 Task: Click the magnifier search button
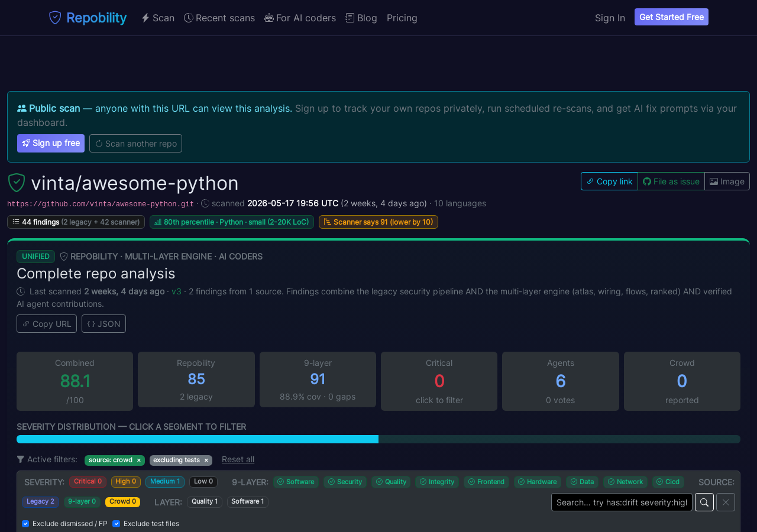click(x=704, y=502)
